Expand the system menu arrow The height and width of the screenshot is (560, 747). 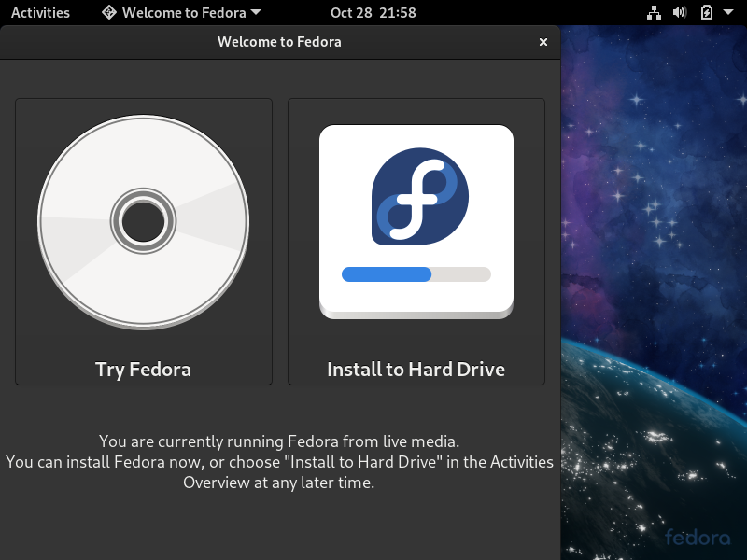pos(728,12)
